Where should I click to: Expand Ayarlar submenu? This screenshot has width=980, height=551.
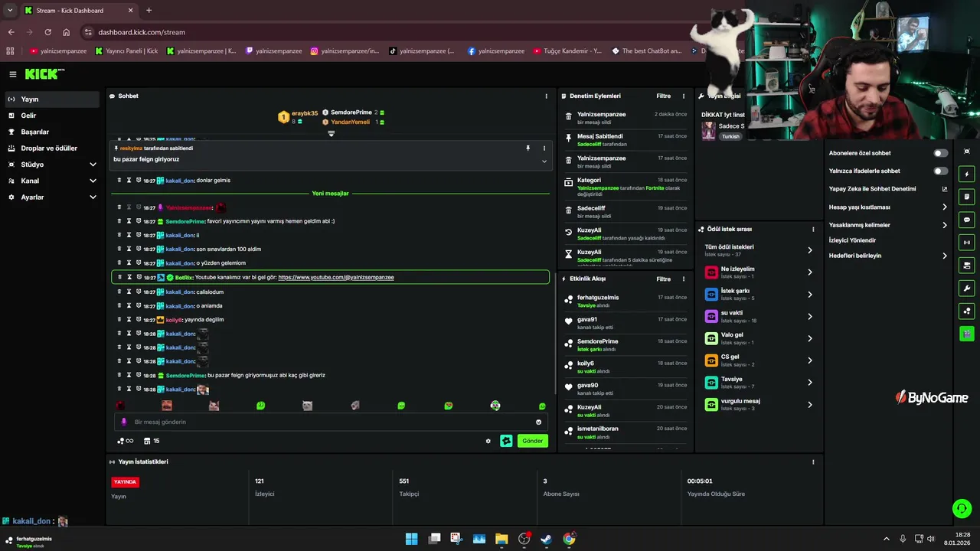pos(51,197)
